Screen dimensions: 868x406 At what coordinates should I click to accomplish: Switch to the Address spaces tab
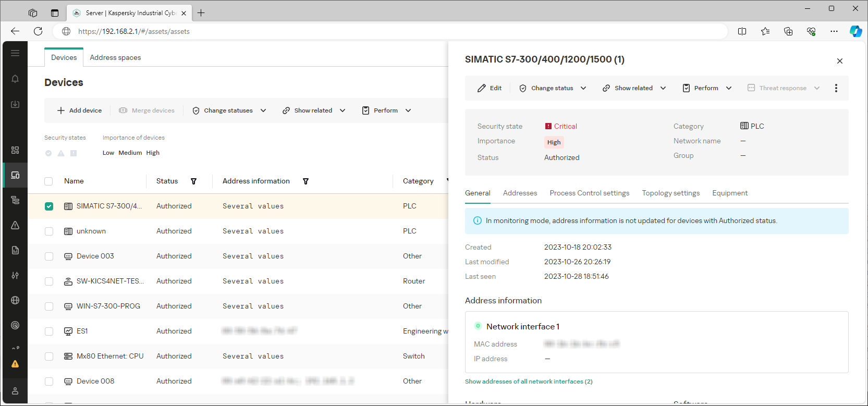click(115, 57)
